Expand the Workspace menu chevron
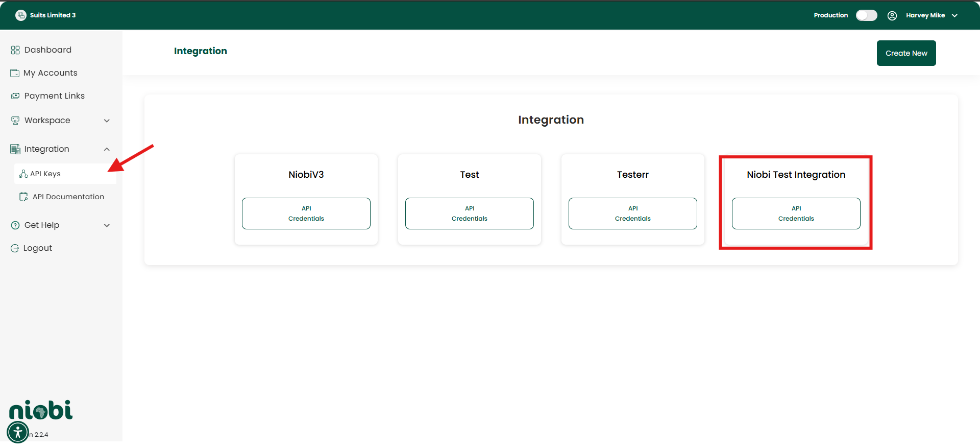The width and height of the screenshot is (980, 448). (107, 121)
